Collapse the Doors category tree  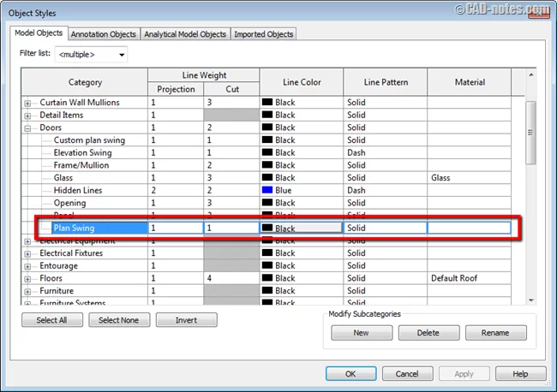27,128
